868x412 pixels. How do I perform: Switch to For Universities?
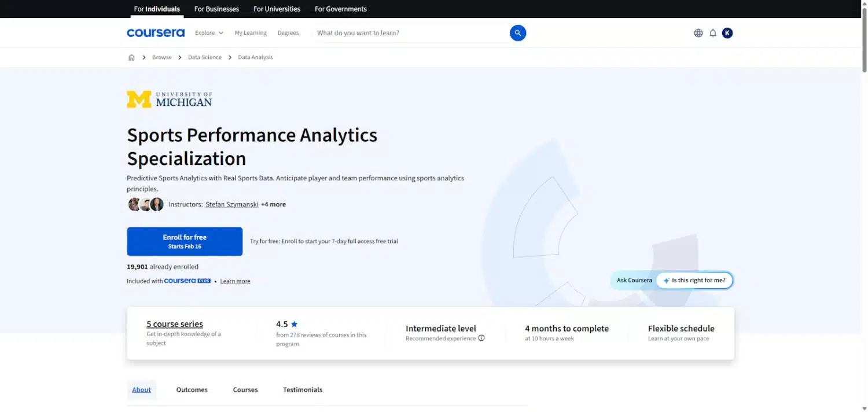click(277, 9)
